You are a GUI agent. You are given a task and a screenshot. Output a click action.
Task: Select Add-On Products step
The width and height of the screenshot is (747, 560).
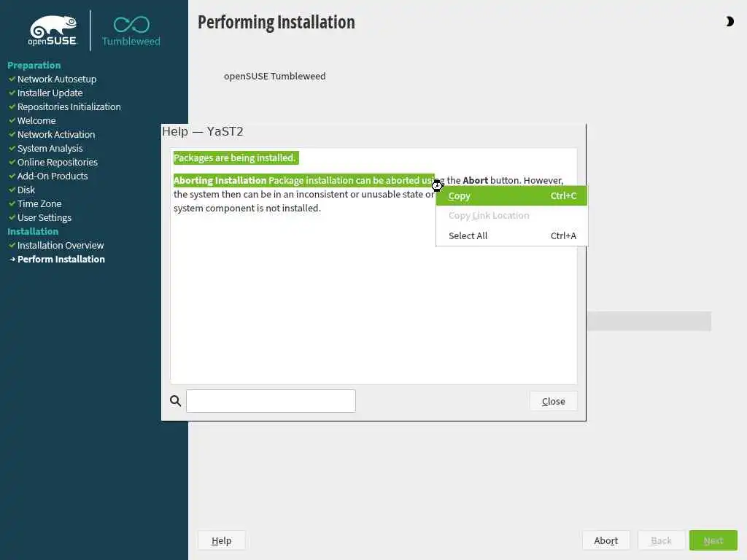(53, 176)
